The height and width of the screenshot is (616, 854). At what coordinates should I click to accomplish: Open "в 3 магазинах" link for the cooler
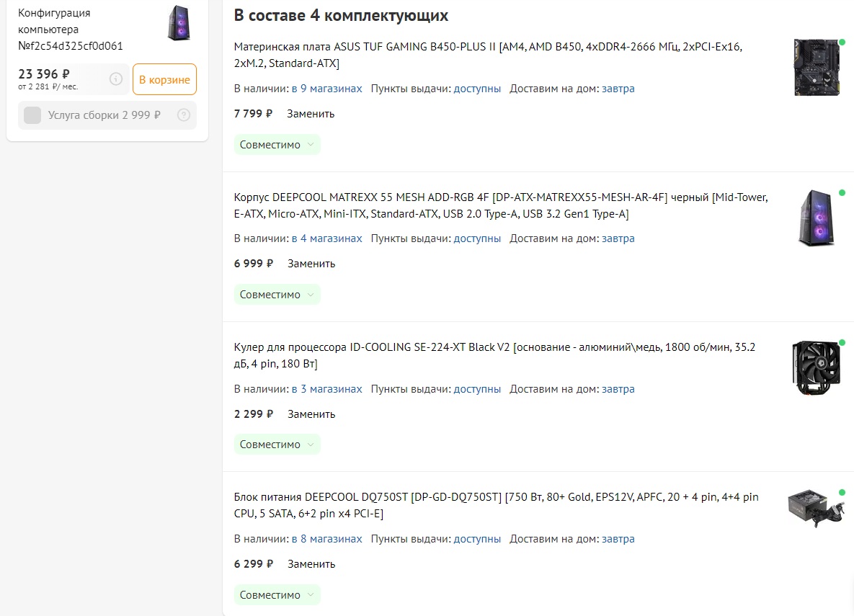click(x=326, y=389)
